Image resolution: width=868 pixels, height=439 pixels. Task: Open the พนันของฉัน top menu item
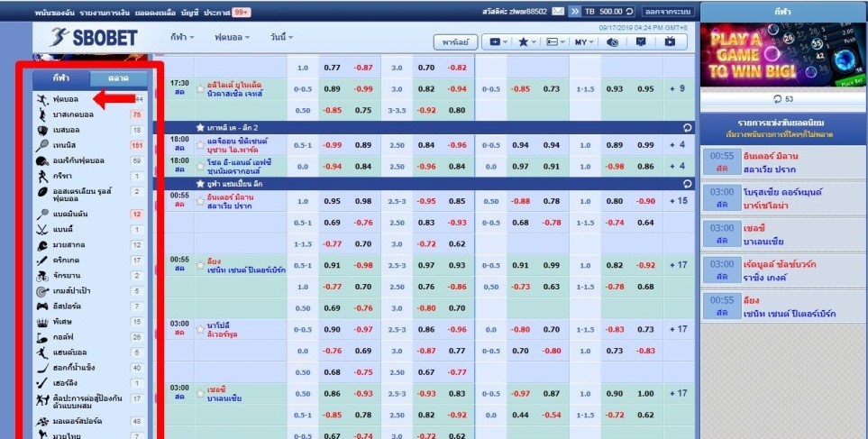54,12
